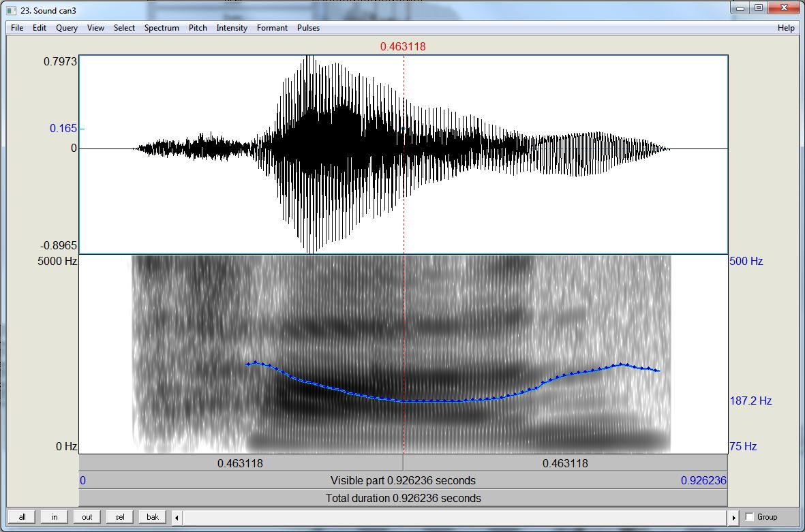Click the 'all' zoom button
805x532 pixels.
point(22,517)
